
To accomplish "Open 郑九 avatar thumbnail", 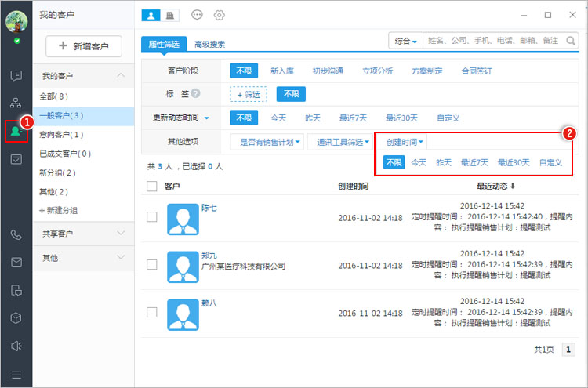I will coord(183,267).
